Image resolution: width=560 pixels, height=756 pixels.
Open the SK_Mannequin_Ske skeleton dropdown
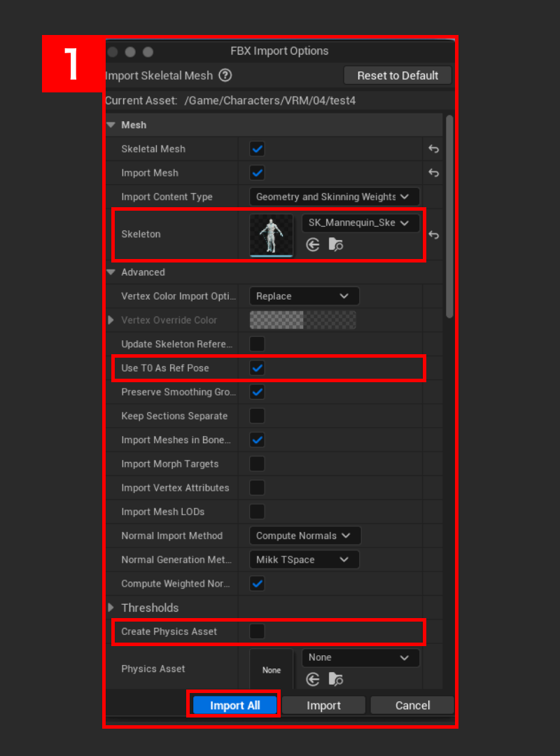[x=360, y=223]
